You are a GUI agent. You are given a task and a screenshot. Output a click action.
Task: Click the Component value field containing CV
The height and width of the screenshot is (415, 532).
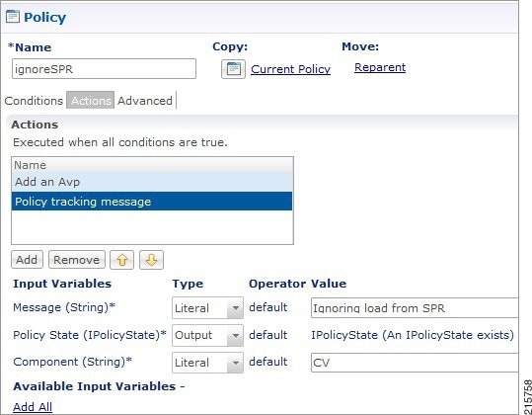(x=415, y=363)
